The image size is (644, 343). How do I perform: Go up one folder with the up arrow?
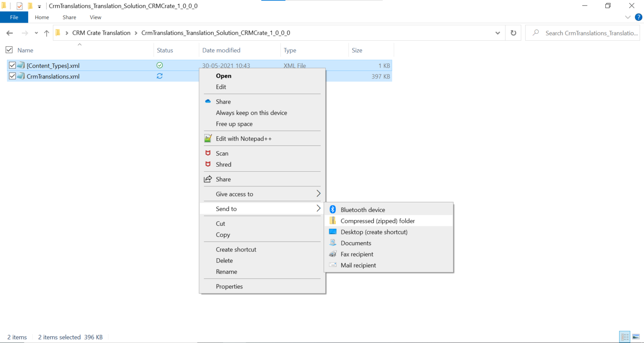point(47,33)
